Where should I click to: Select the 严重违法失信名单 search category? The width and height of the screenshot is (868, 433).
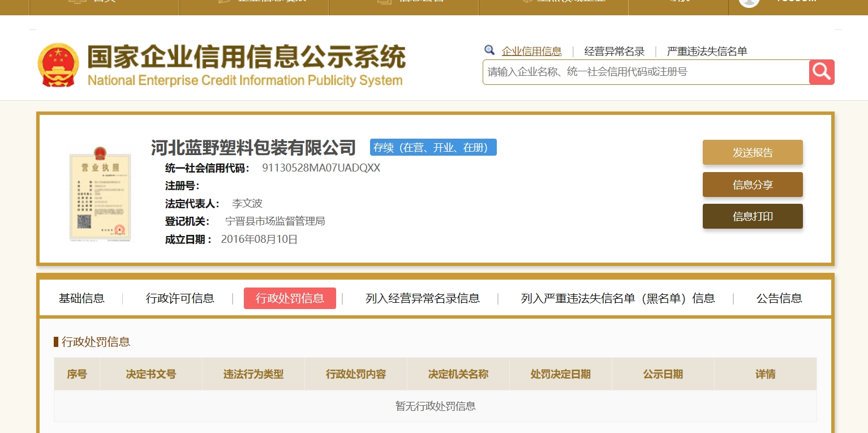(x=707, y=52)
